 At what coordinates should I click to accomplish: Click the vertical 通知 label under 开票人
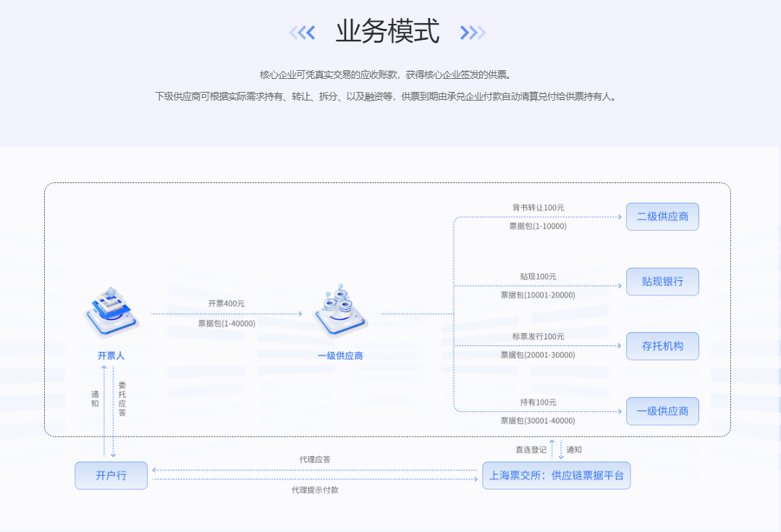pyautogui.click(x=95, y=399)
